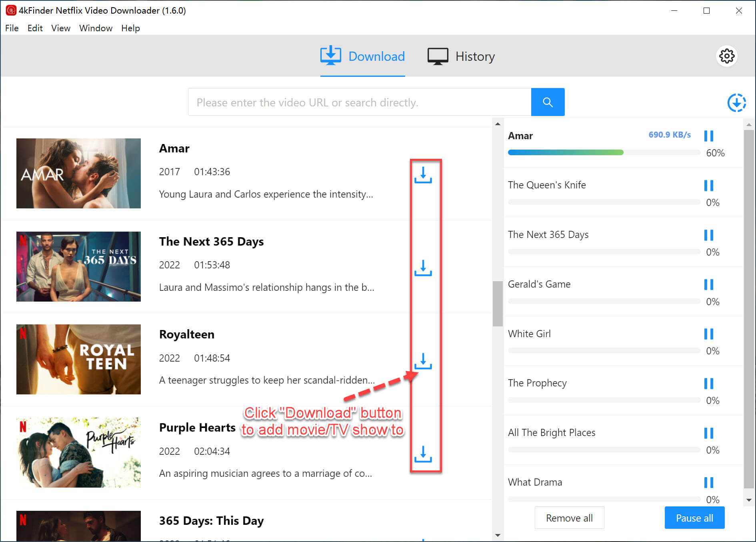The image size is (756, 542).
Task: Click Purple Hearts download icon
Action: [x=423, y=454]
